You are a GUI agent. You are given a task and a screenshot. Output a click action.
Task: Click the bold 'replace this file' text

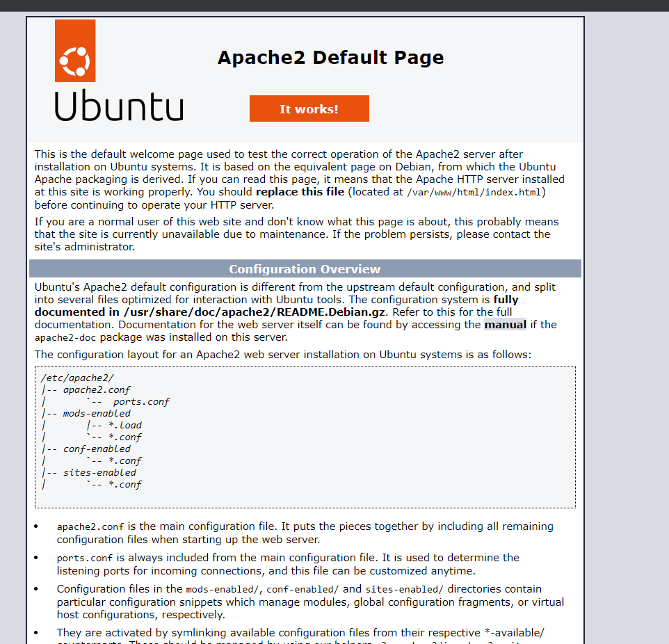click(x=300, y=192)
